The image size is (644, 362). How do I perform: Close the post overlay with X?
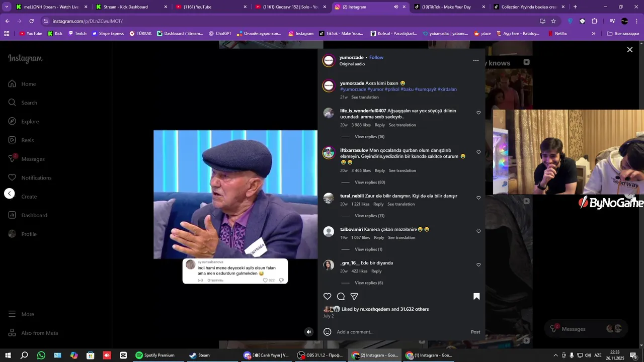click(x=629, y=50)
